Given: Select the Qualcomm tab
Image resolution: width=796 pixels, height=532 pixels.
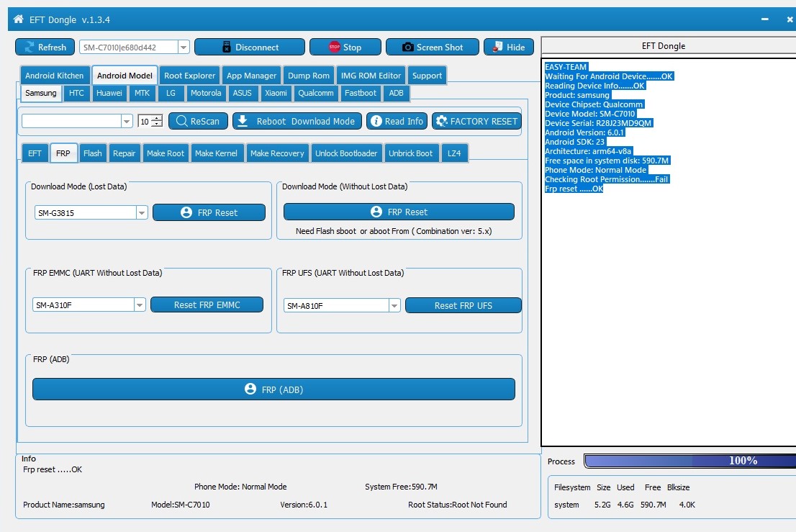Looking at the screenshot, I should [x=316, y=94].
